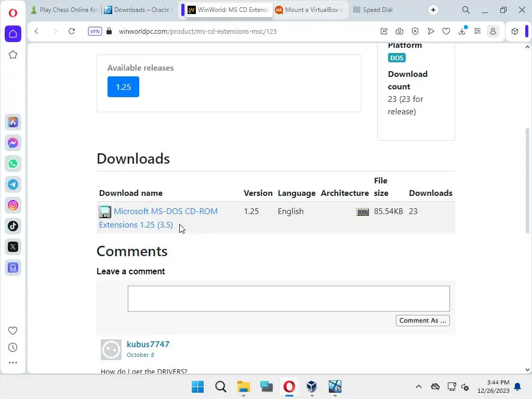Take a snapshot with camera icon
The width and height of the screenshot is (532, 399).
[400, 31]
